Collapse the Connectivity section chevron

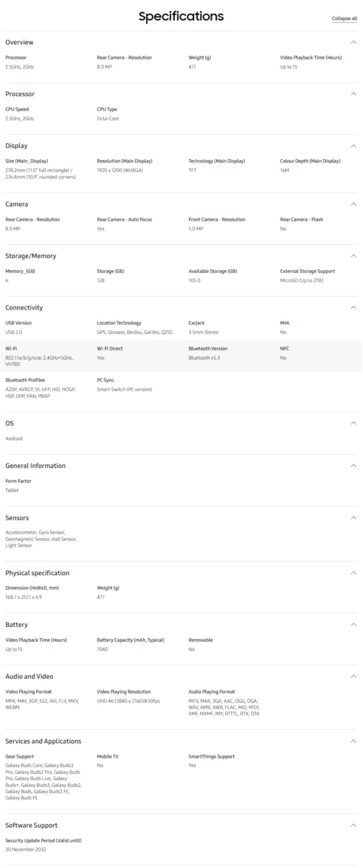pyautogui.click(x=353, y=307)
